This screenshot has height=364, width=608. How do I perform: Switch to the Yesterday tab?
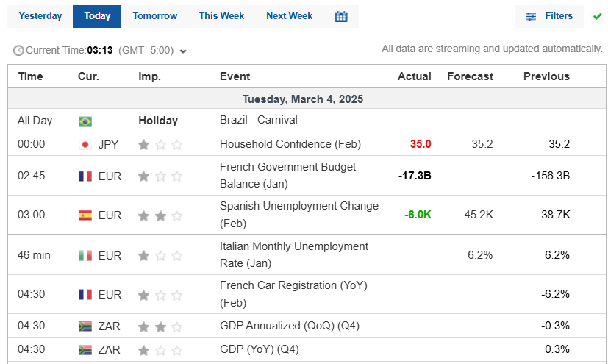coord(40,16)
